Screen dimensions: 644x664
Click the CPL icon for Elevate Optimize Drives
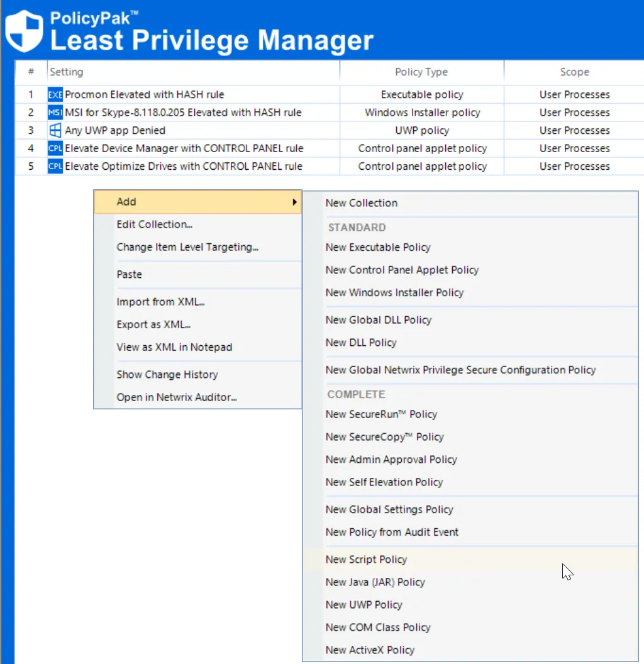point(55,166)
